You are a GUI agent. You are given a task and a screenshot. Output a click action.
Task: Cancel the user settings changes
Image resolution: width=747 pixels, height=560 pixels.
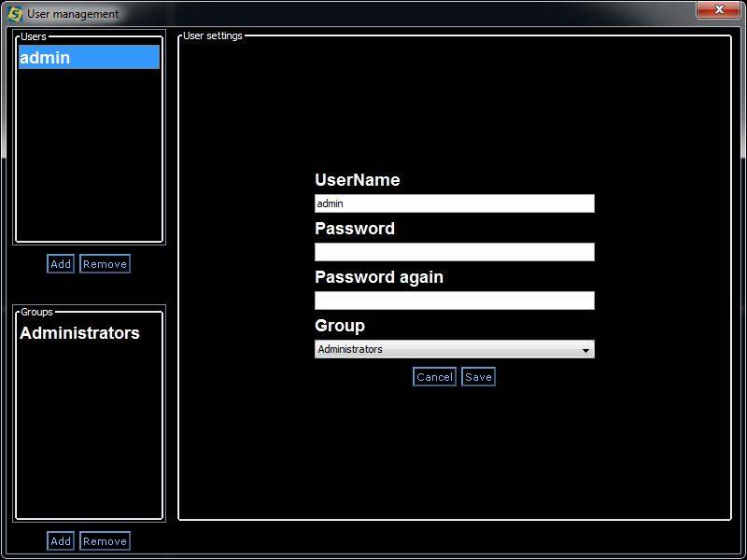(434, 377)
